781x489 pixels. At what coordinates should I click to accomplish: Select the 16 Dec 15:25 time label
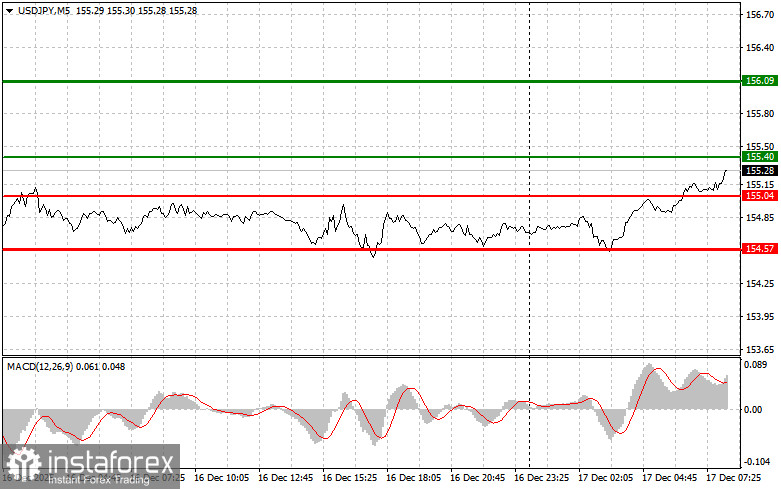point(349,478)
